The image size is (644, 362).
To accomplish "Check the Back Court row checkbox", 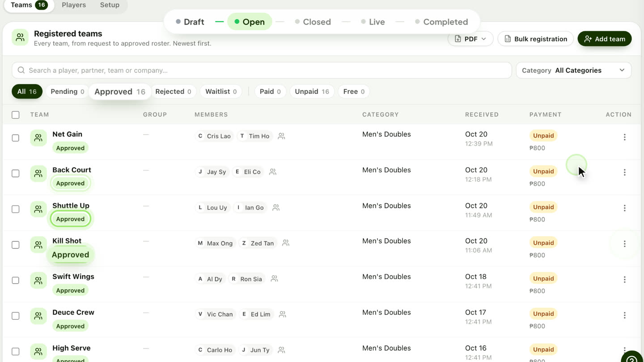I will pos(16,173).
